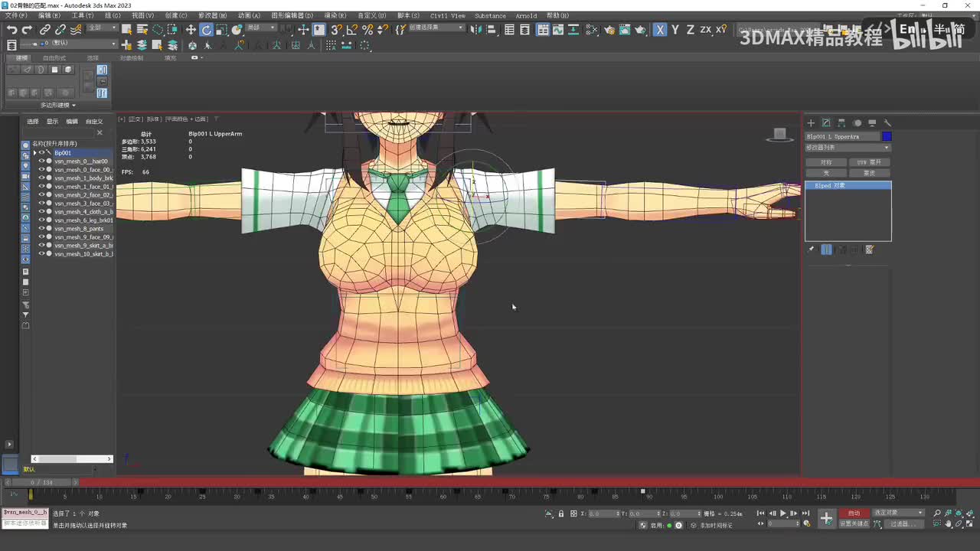The width and height of the screenshot is (980, 551).
Task: Open 编辑(E) menu
Action: click(x=49, y=15)
